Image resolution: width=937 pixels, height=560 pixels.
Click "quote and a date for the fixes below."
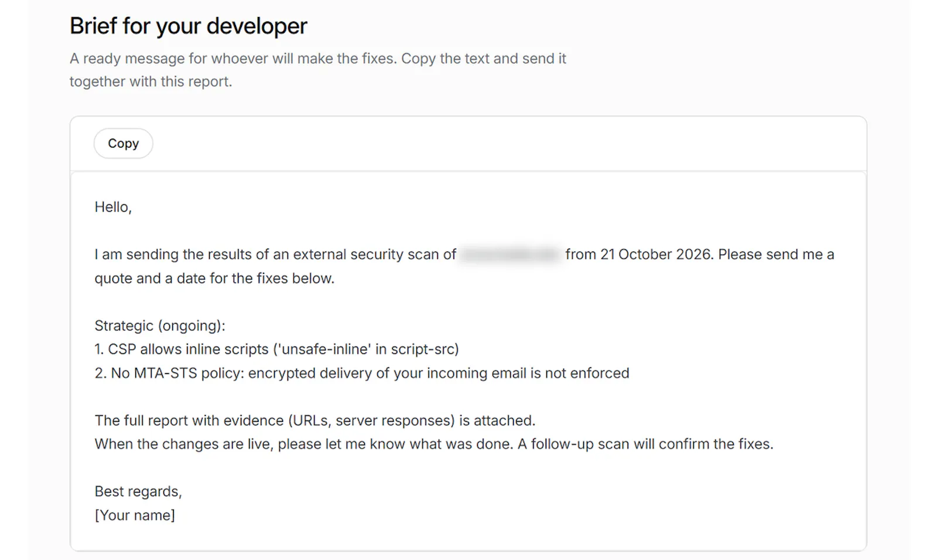[x=214, y=279]
